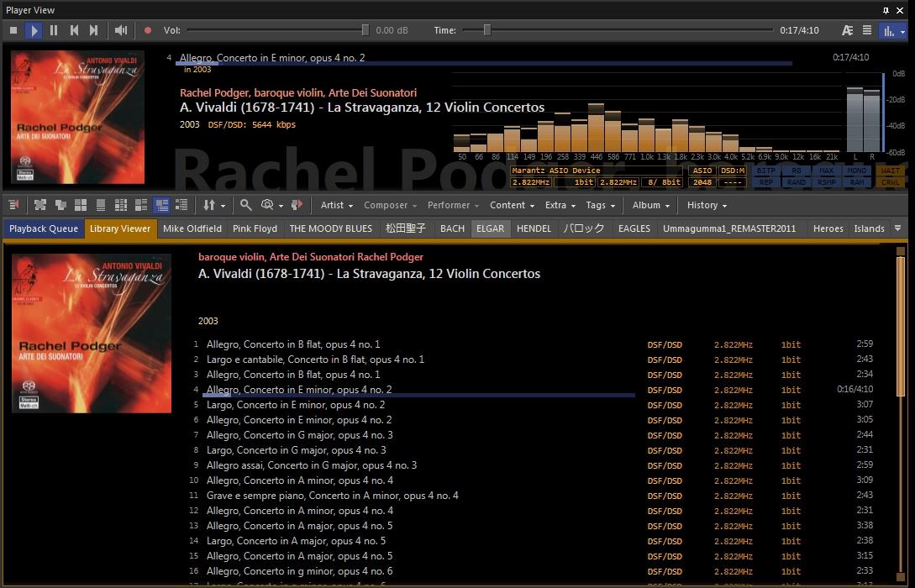Click the album cover in Player View
Screen dimensions: 915x588
(77, 117)
